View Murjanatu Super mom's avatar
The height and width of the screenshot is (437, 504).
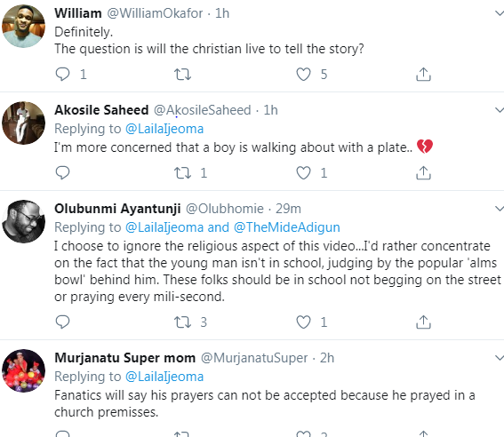pos(23,371)
